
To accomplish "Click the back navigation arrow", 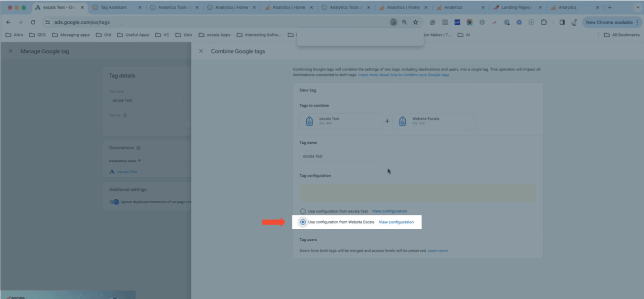I will click(x=8, y=22).
